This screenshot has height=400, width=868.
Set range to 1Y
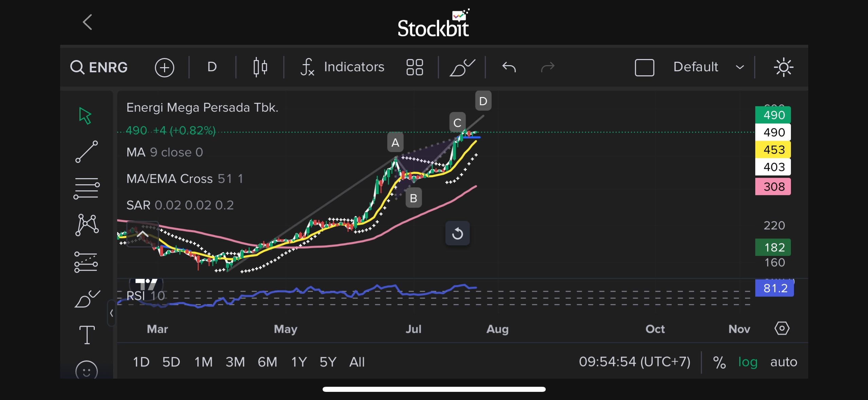coord(299,362)
